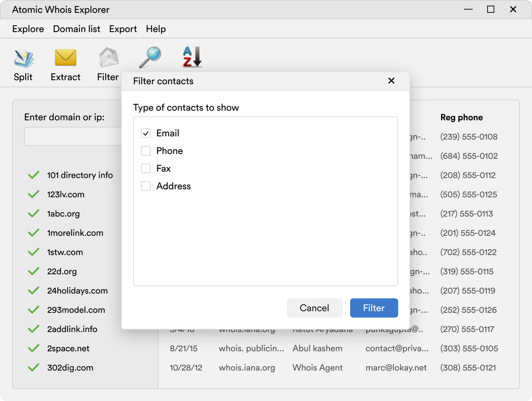Close the Filter contacts dialog
The height and width of the screenshot is (401, 532).
[x=391, y=81]
